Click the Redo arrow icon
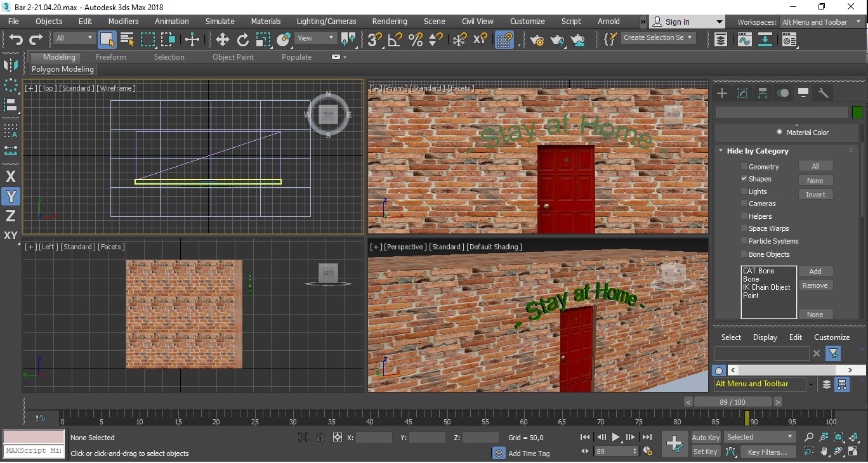 point(36,39)
